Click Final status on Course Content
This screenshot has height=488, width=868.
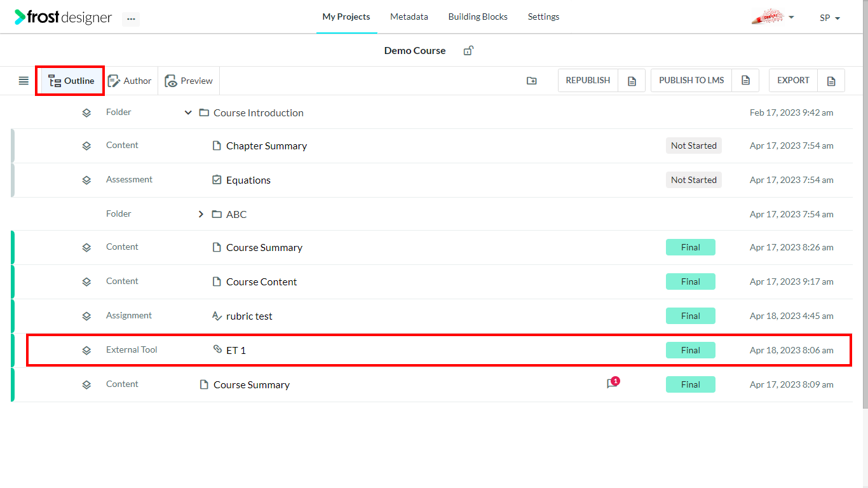click(691, 281)
